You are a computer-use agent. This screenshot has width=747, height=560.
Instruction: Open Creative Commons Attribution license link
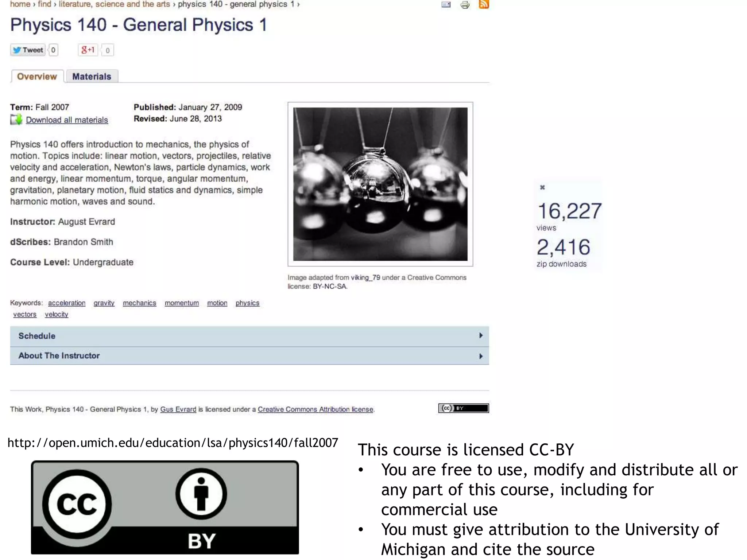click(316, 409)
